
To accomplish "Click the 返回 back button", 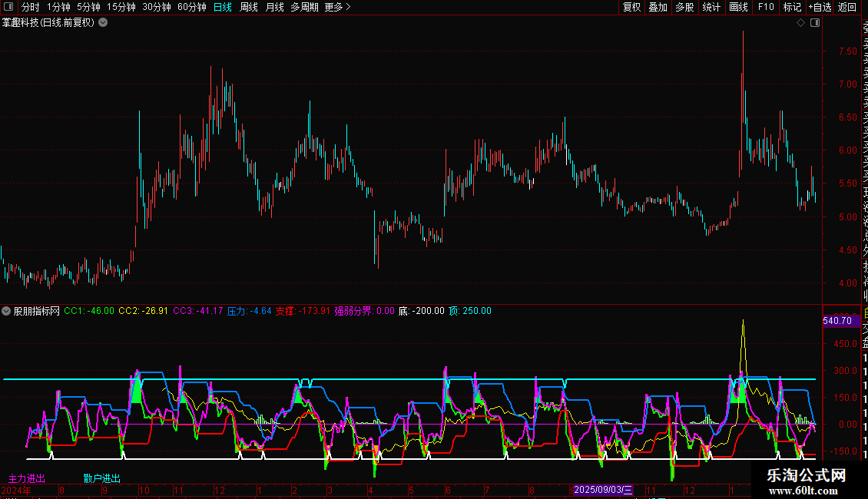I will [847, 7].
